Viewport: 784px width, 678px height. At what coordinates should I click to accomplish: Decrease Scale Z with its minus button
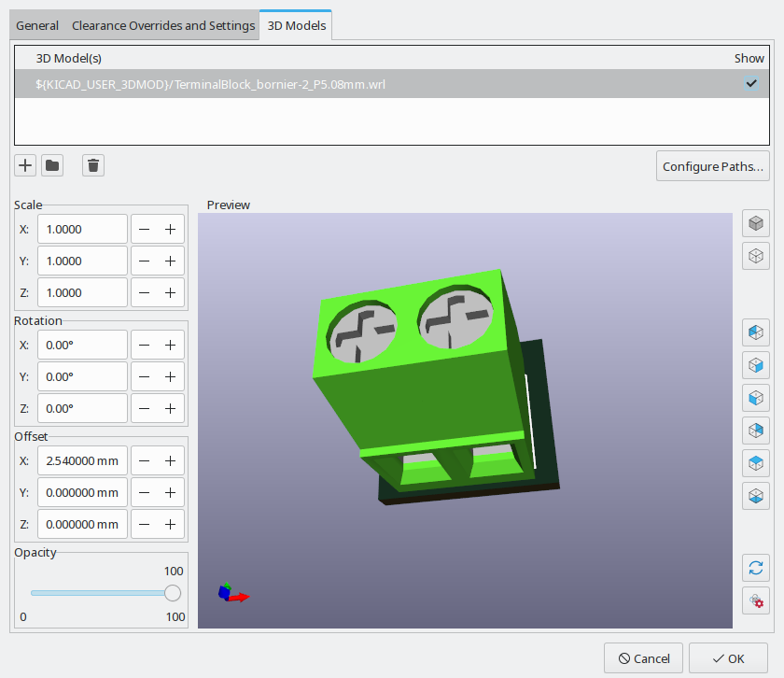pos(144,292)
